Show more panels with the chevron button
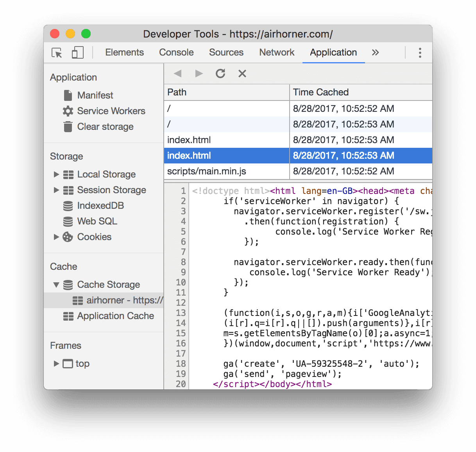 pyautogui.click(x=375, y=52)
